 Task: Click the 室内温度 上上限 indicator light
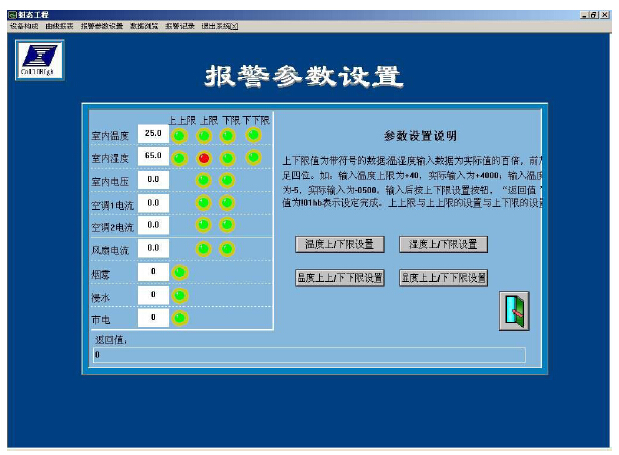[180, 135]
